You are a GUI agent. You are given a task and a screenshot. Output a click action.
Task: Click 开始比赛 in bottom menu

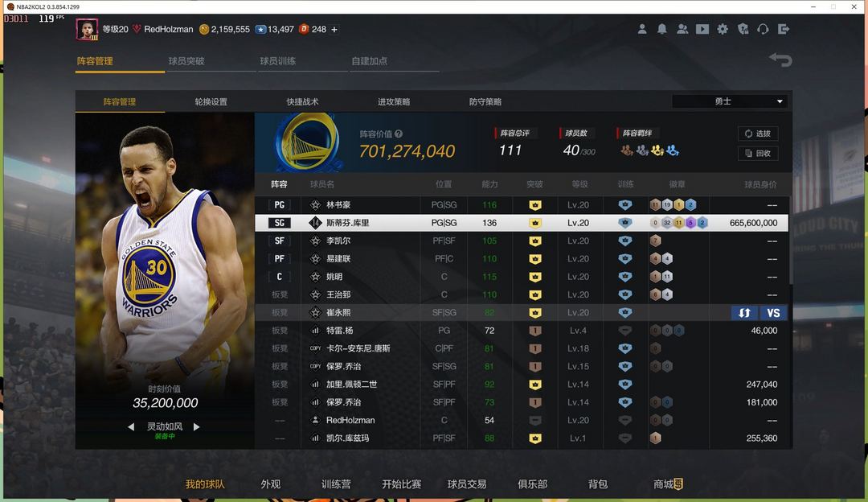coord(401,484)
